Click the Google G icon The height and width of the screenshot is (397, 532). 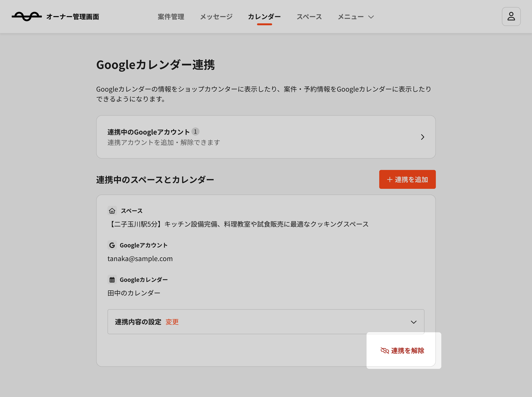coord(112,245)
